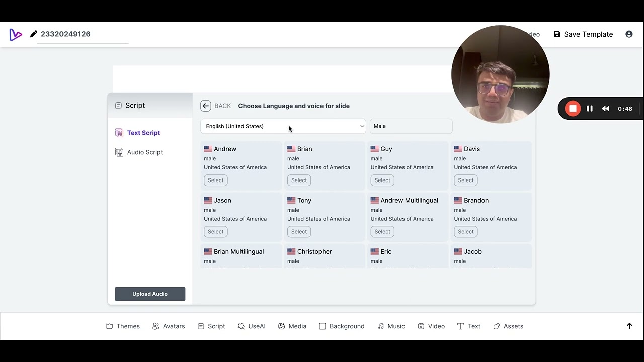Click the Male gender filter field
This screenshot has height=362, width=644.
(411, 126)
